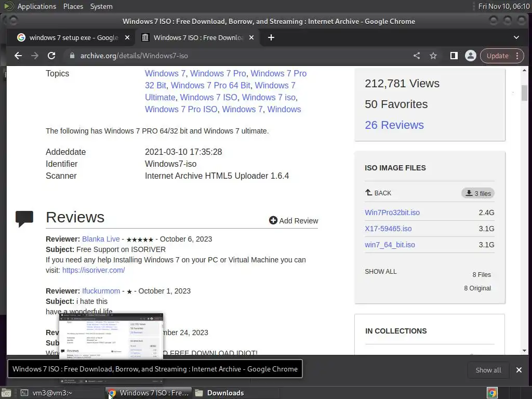The image size is (532, 399).
Task: Click SHOW ALL files link
Action: 381,271
